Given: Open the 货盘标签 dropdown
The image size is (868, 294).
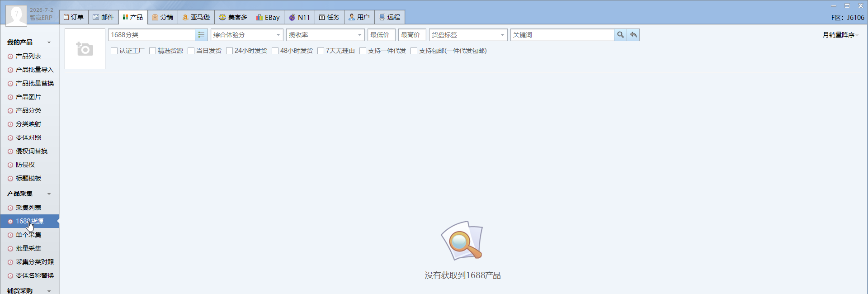Looking at the screenshot, I should tap(468, 35).
